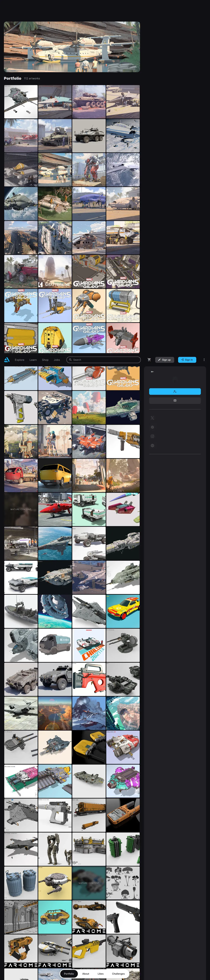Open the gray bipedal robot thumbnail
The image size is (210, 980).
55,849
